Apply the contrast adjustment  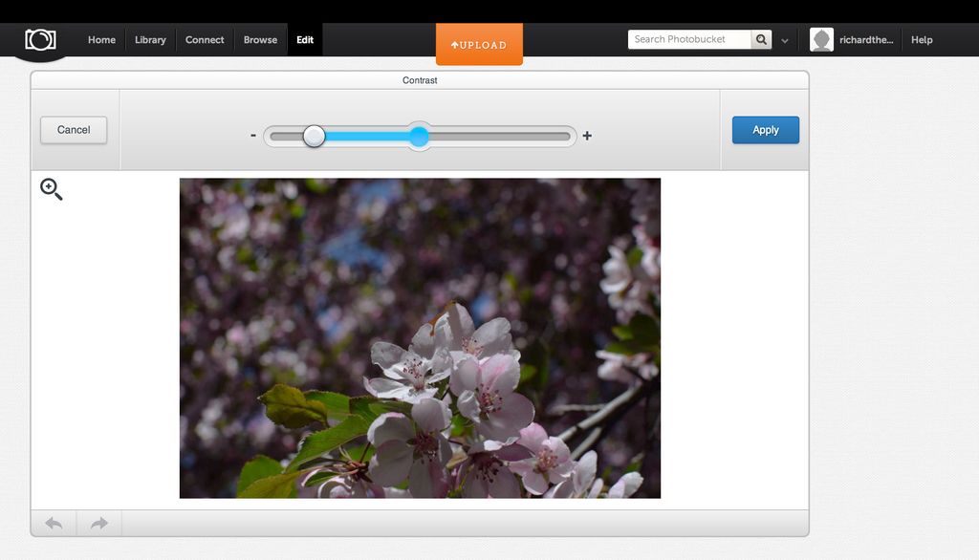coord(765,130)
